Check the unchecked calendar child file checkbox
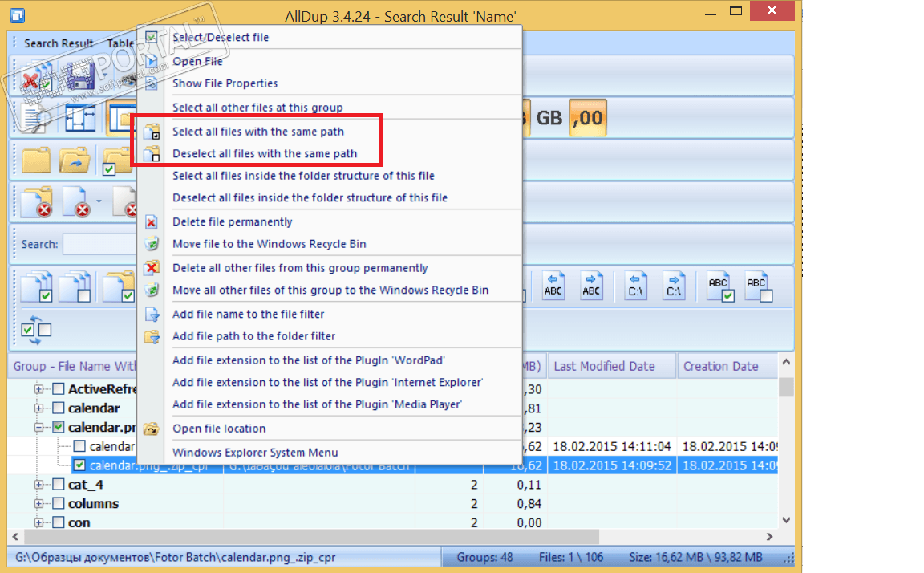The image size is (924, 573). point(79,446)
